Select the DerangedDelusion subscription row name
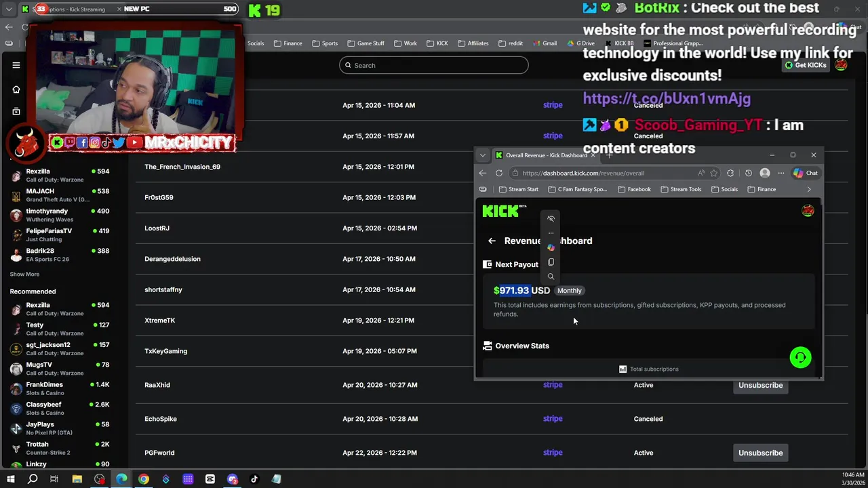This screenshot has height=488, width=868. (x=172, y=259)
